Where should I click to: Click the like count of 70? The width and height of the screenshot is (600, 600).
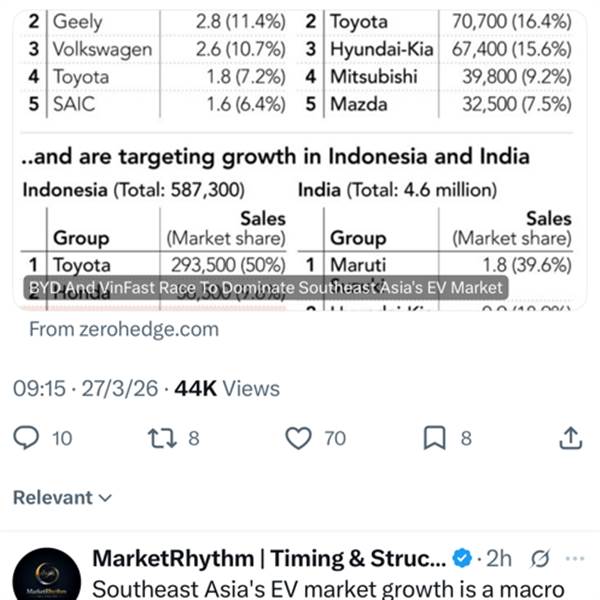click(x=335, y=438)
